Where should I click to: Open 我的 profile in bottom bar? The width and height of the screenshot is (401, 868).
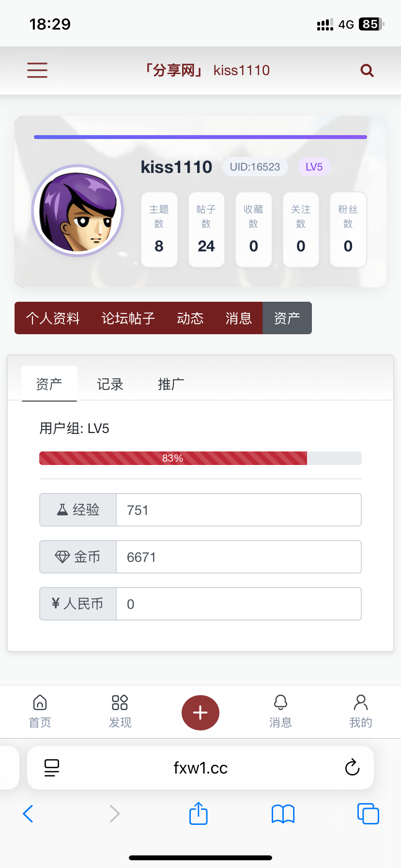click(x=361, y=711)
